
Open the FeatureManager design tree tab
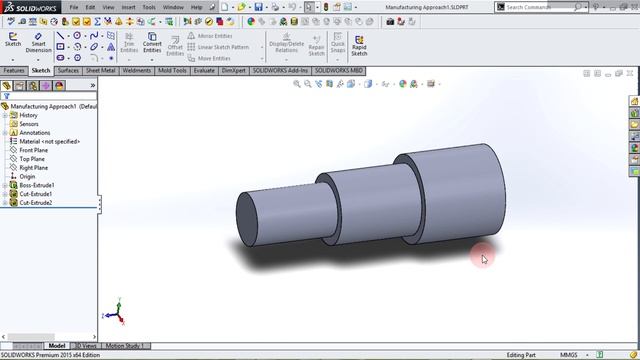point(7,85)
